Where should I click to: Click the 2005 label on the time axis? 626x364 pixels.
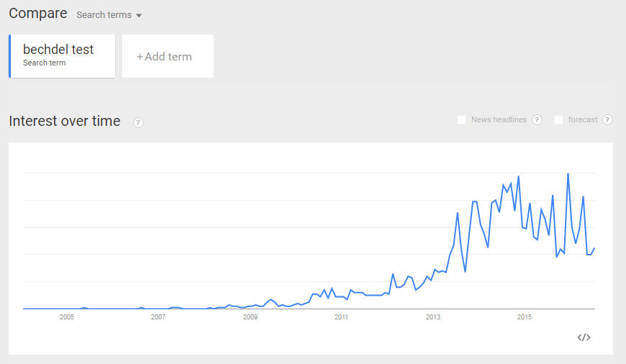pyautogui.click(x=67, y=317)
